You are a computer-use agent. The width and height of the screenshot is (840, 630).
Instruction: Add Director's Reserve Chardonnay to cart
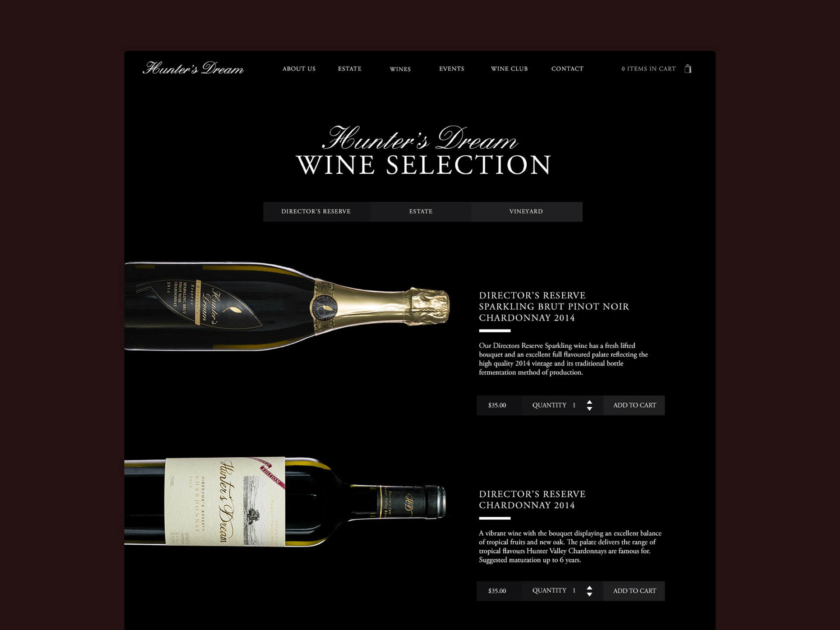[x=634, y=591]
